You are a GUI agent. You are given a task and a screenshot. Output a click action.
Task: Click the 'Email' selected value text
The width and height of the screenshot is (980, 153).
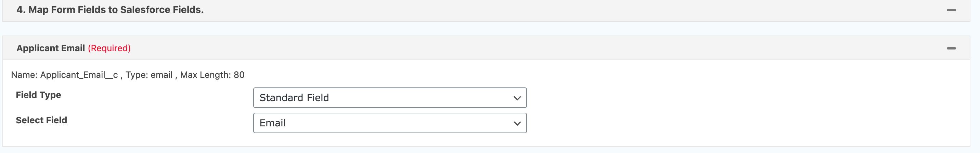tap(272, 123)
